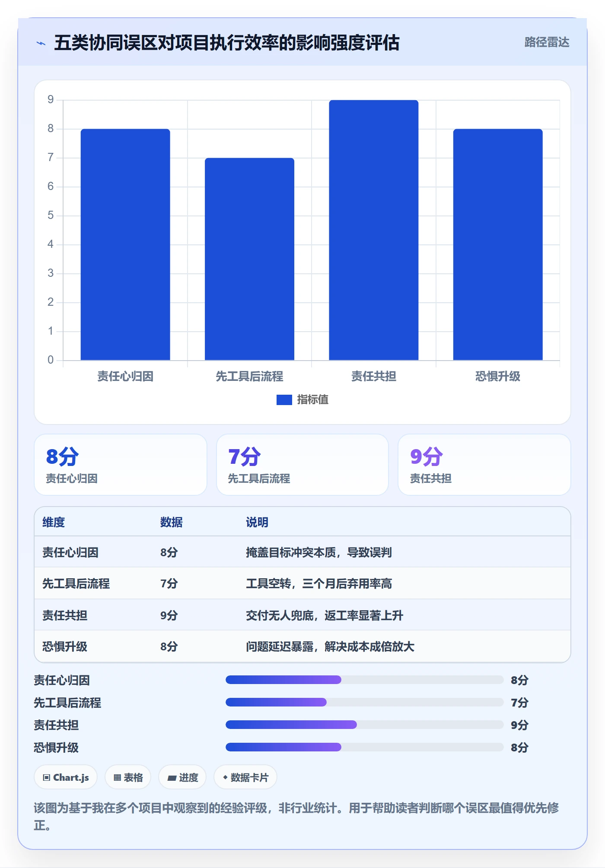Click the 说明 column header
Viewport: 605px width, 868px height.
click(x=257, y=522)
